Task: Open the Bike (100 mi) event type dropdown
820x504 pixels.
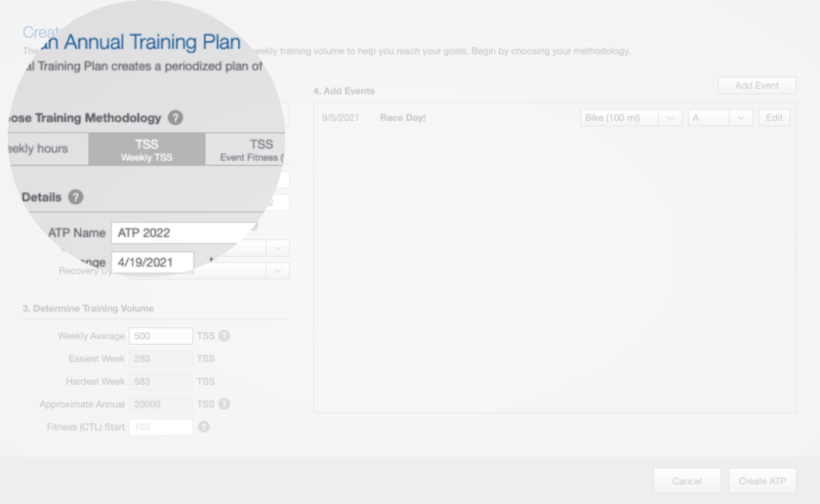Action: [630, 118]
